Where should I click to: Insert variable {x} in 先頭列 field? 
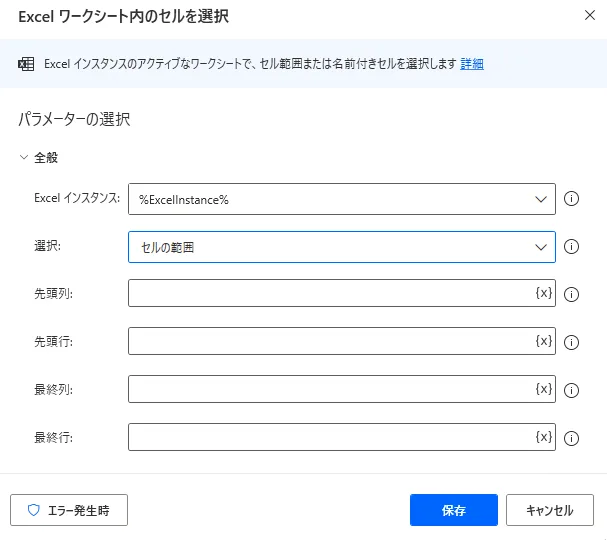coord(543,293)
